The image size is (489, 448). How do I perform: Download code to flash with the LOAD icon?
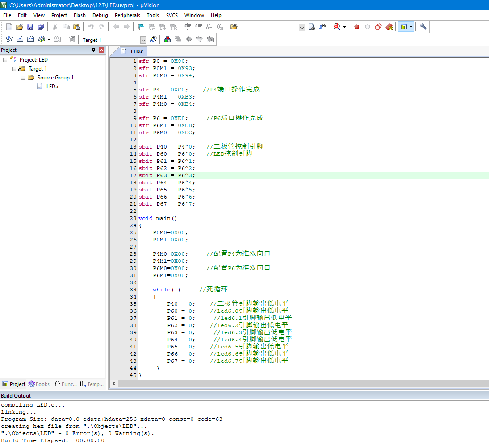[72, 39]
